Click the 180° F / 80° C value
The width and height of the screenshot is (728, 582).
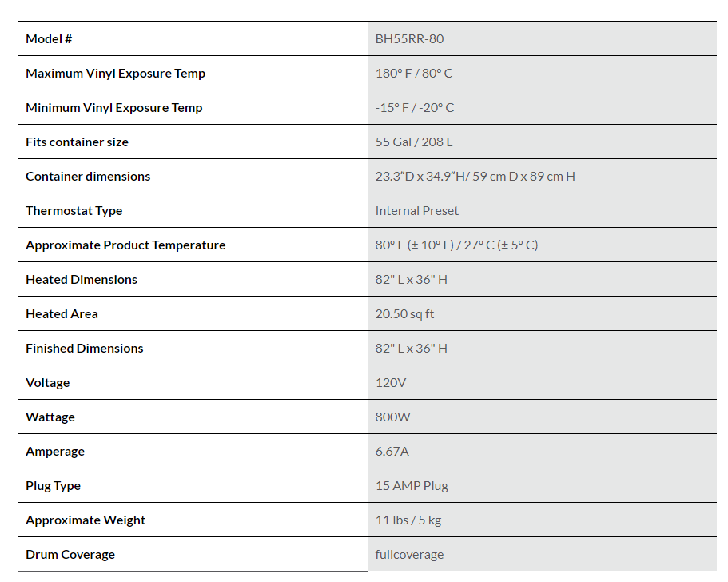pyautogui.click(x=414, y=73)
